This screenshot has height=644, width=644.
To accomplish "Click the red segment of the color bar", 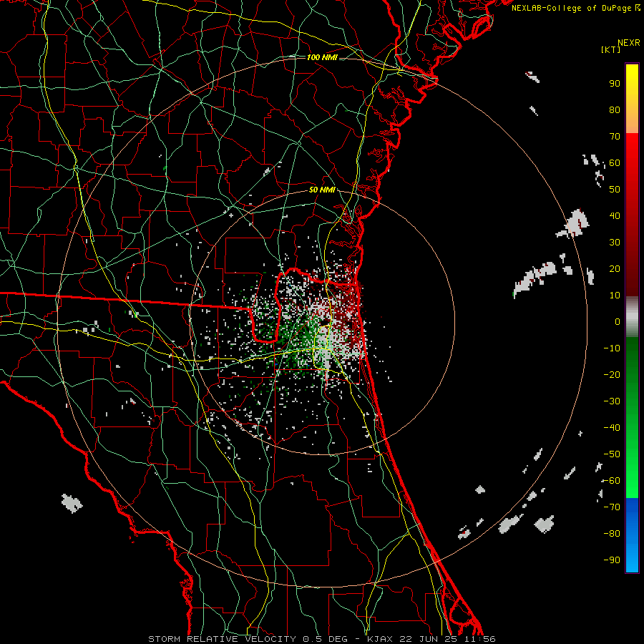I will [632, 215].
